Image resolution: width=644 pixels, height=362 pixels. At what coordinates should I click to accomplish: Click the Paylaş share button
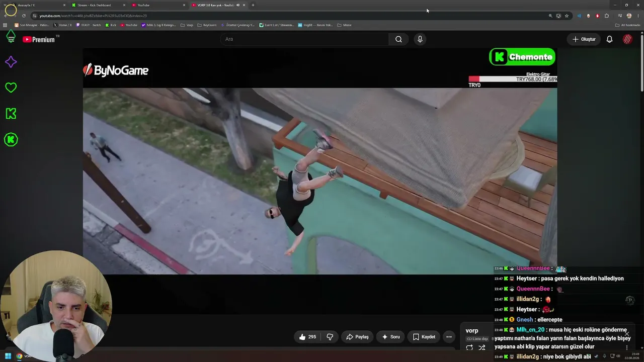pos(357,337)
